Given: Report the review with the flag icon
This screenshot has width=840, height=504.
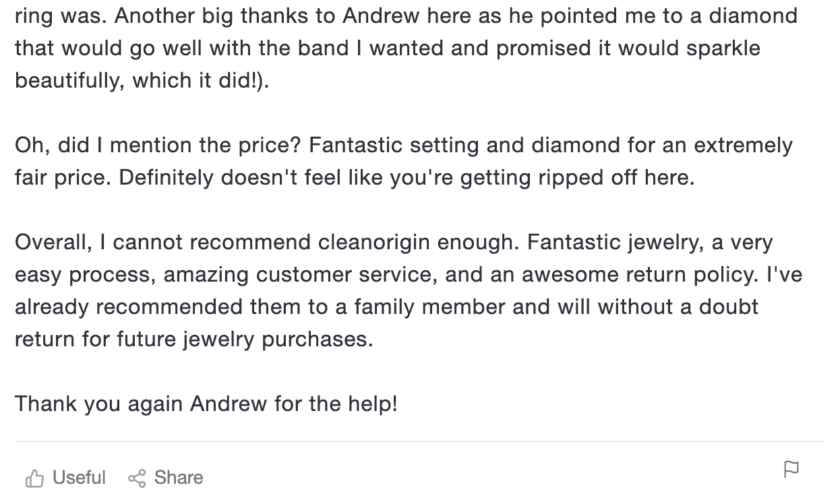Looking at the screenshot, I should pos(791,469).
